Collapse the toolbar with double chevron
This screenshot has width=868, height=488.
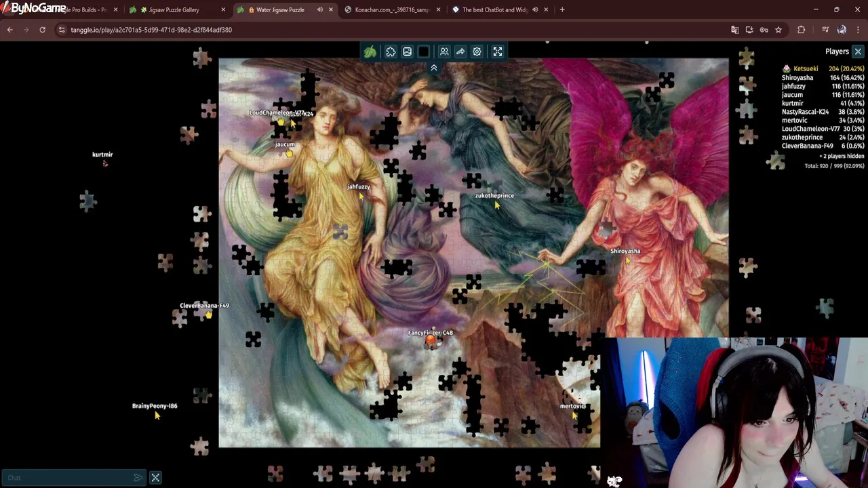434,68
